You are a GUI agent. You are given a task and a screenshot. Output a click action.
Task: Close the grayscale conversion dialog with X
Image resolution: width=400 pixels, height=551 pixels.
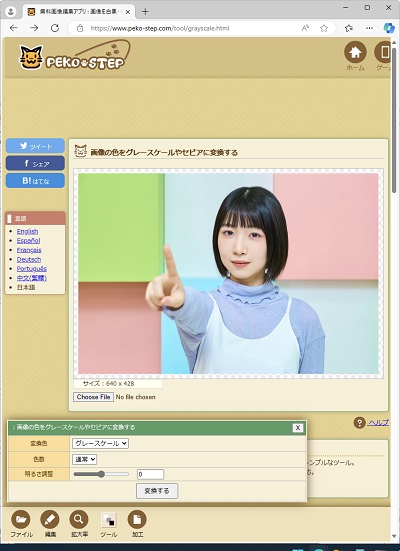[297, 428]
